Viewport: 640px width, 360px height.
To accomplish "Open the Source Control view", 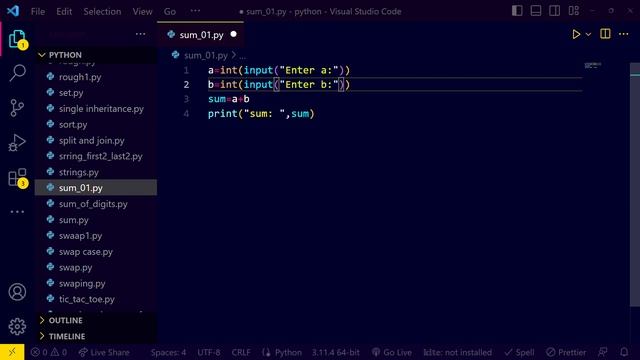I will (x=17, y=108).
